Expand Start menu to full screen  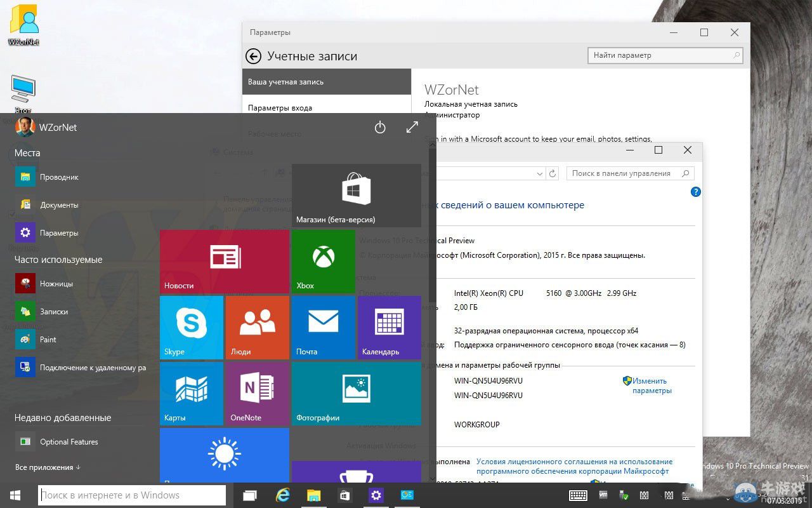coord(412,127)
